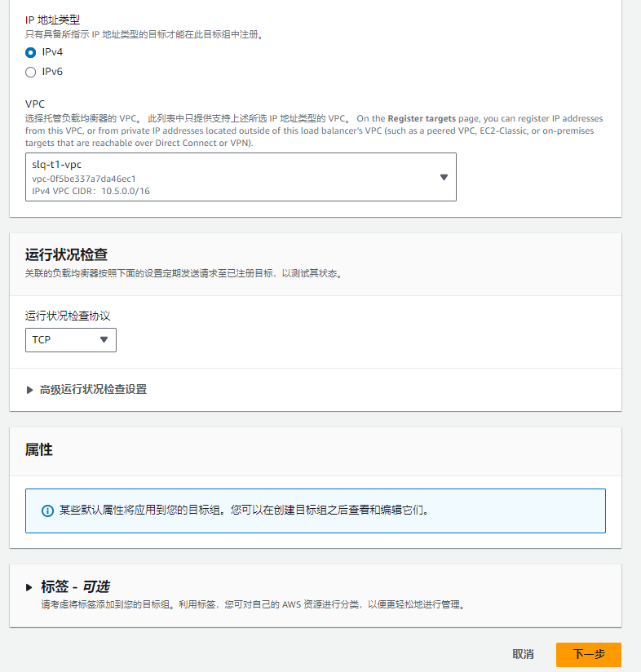Select the IPv6 radio button
Image resolution: width=641 pixels, height=672 pixels.
point(30,72)
